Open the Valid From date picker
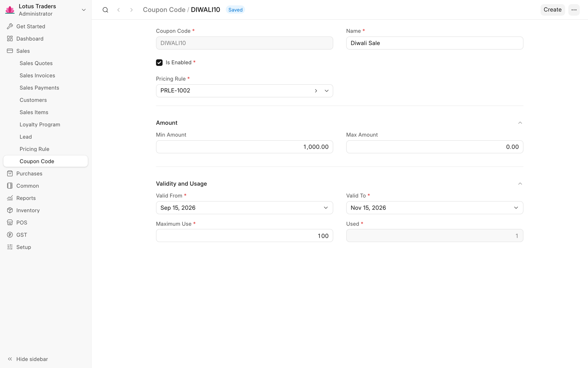The image size is (588, 368). click(x=244, y=208)
